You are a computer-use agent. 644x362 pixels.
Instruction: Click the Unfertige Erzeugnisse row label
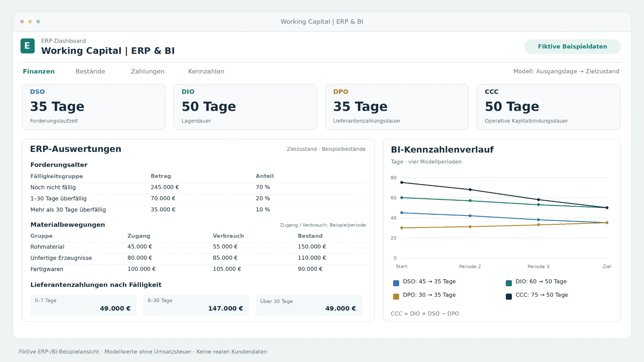(x=61, y=258)
